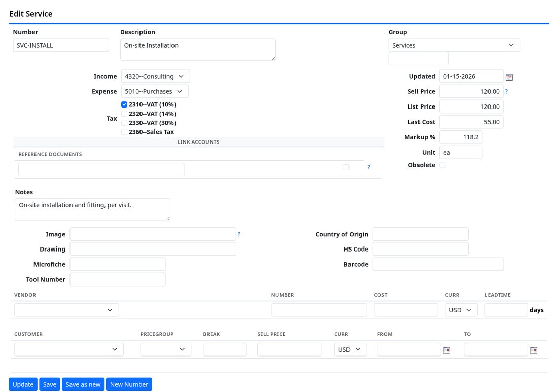Click the Last Cost field showing 55.00
This screenshot has width=558, height=392.
click(x=471, y=122)
